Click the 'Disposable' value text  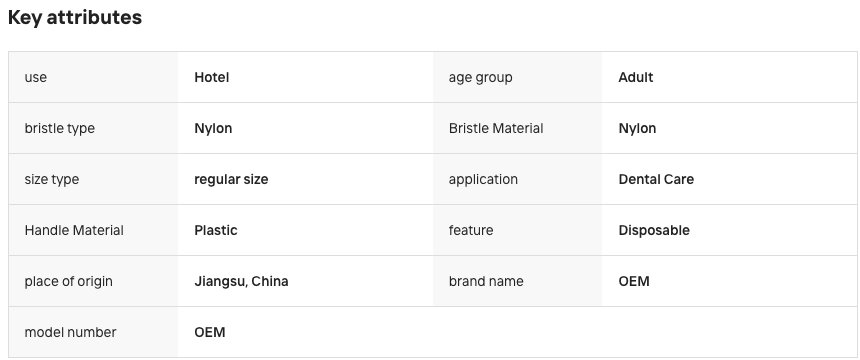[x=654, y=230]
